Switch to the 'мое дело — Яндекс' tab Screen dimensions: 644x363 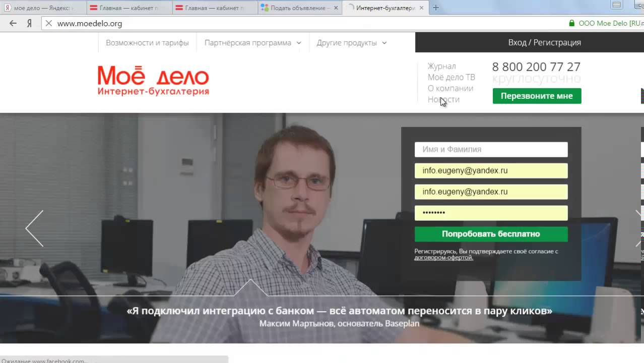43,8
